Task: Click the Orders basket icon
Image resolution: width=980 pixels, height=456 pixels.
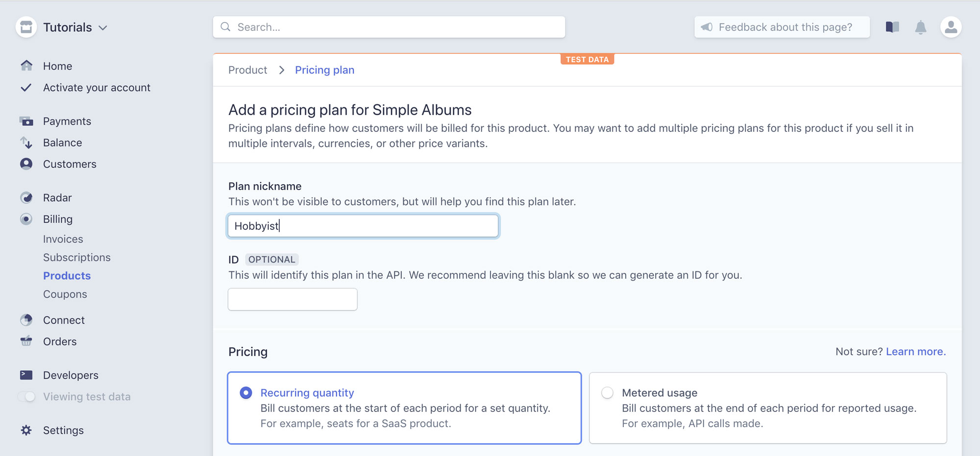Action: [26, 341]
